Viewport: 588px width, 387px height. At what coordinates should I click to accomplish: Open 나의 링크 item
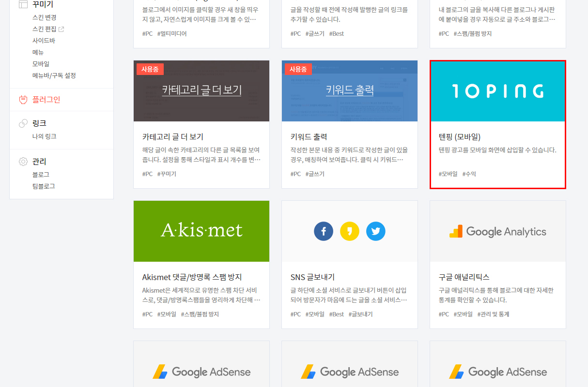click(x=45, y=136)
